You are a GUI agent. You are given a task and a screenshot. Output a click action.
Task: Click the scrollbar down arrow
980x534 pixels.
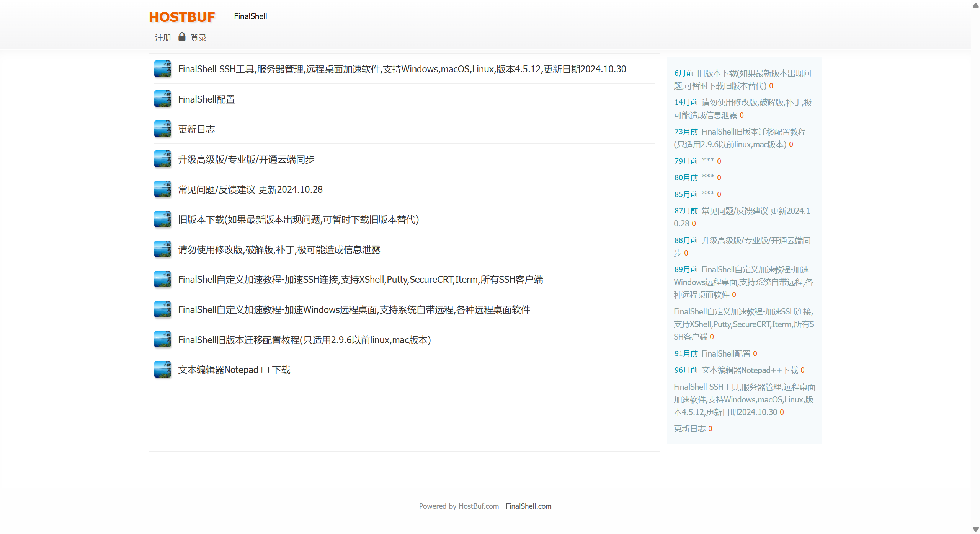point(975,529)
